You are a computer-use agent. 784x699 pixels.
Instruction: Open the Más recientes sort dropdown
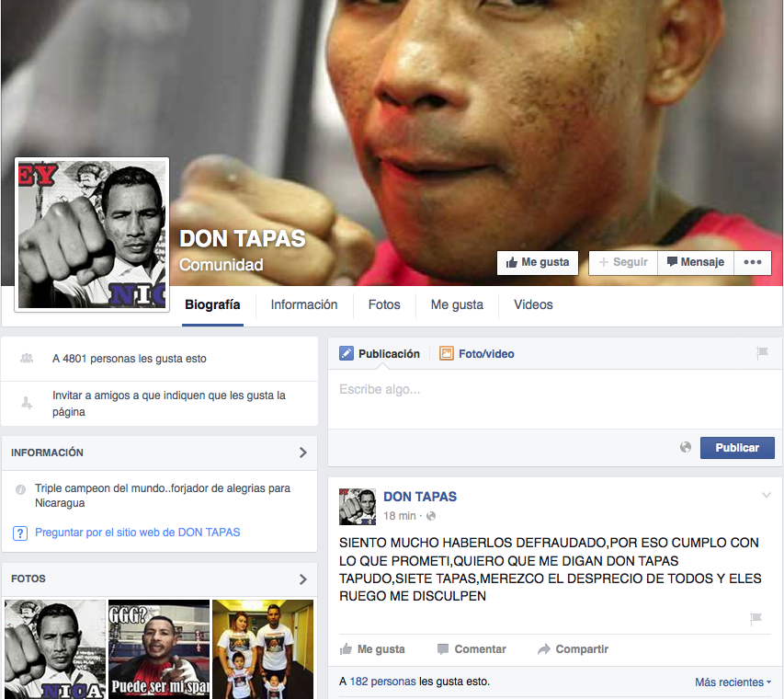[733, 682]
